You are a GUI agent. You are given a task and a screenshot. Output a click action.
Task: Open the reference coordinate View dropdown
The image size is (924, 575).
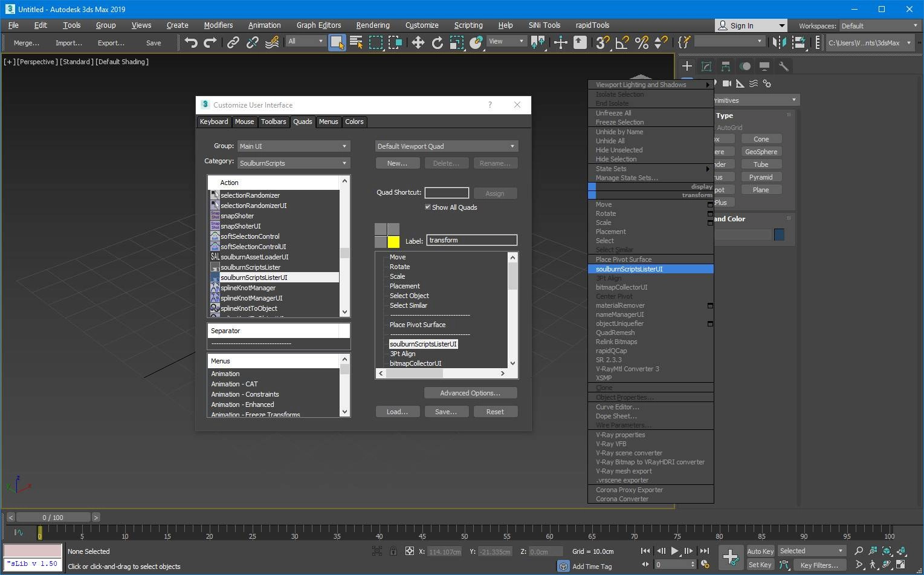[x=506, y=41]
